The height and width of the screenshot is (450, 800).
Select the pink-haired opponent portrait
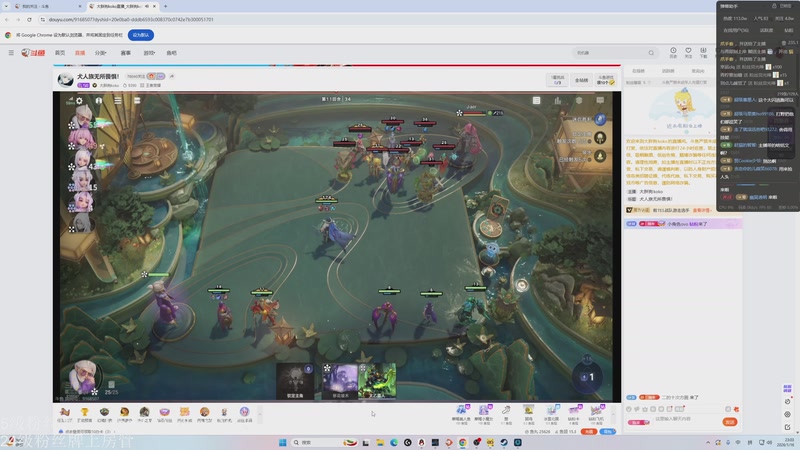pyautogui.click(x=83, y=138)
